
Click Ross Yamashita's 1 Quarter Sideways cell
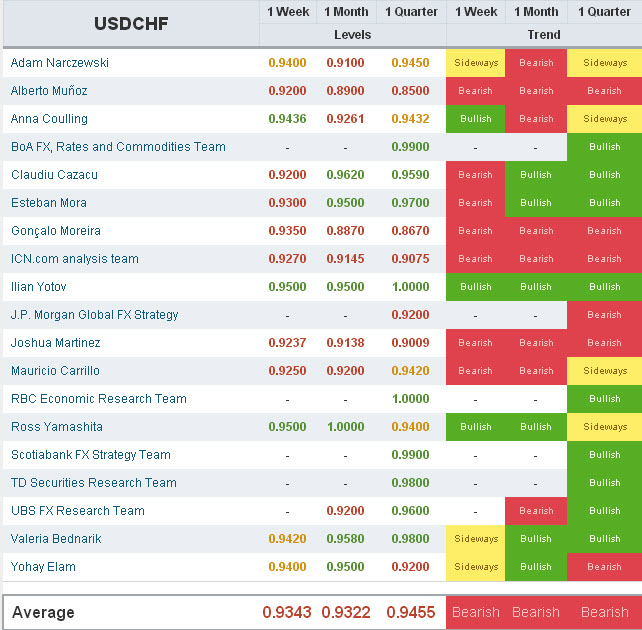[x=605, y=427]
